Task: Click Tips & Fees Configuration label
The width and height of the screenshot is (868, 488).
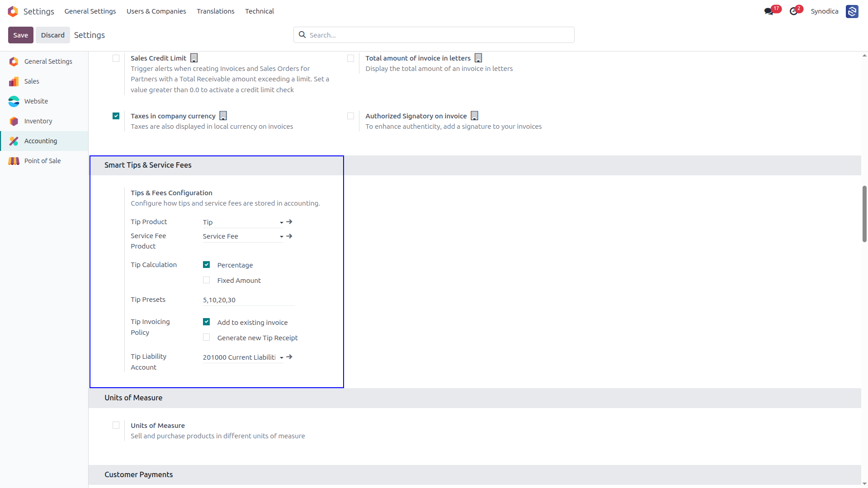Action: tap(171, 193)
